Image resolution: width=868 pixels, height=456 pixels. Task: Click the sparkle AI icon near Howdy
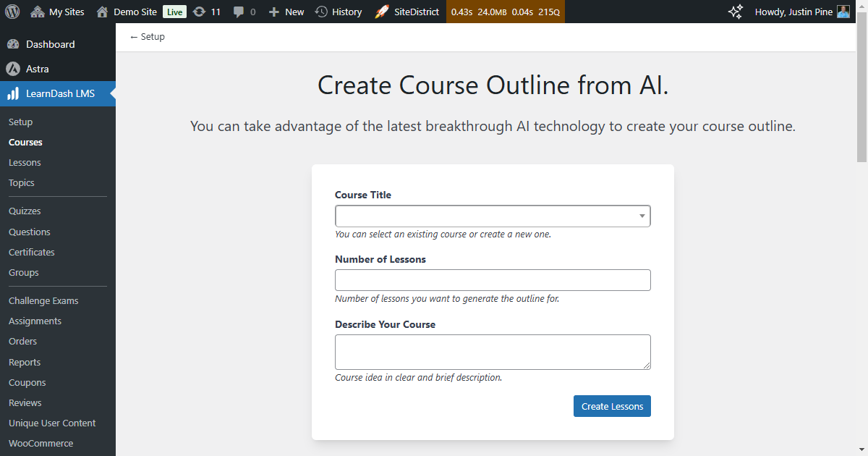point(734,11)
